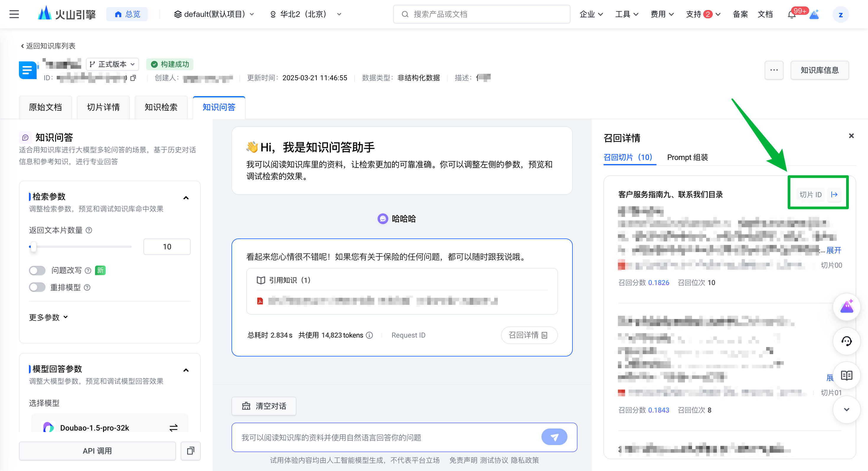Viewport: 868px width, 471px height.
Task: Copy the API call code icon
Action: pos(191,451)
